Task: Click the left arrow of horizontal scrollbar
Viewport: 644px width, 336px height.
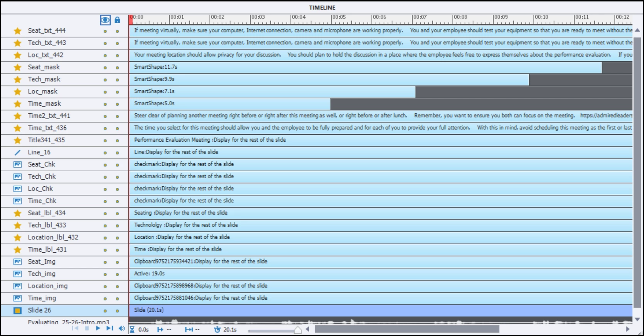Action: tap(308, 329)
